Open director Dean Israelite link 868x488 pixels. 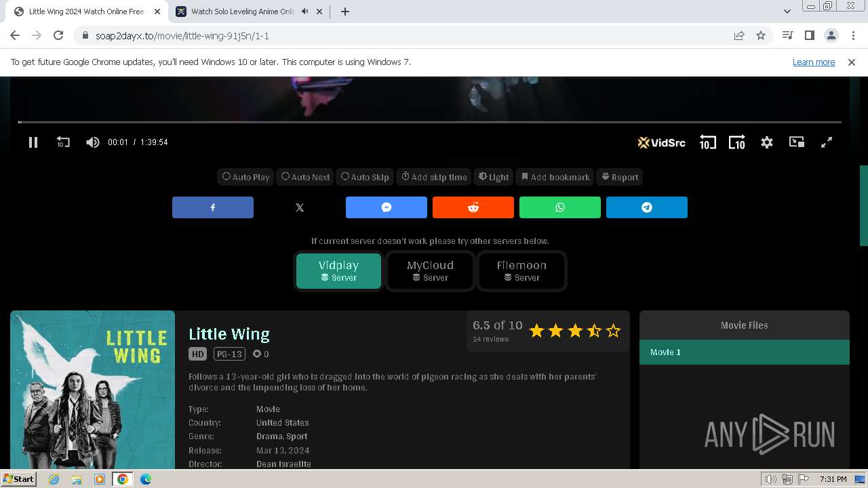click(283, 464)
